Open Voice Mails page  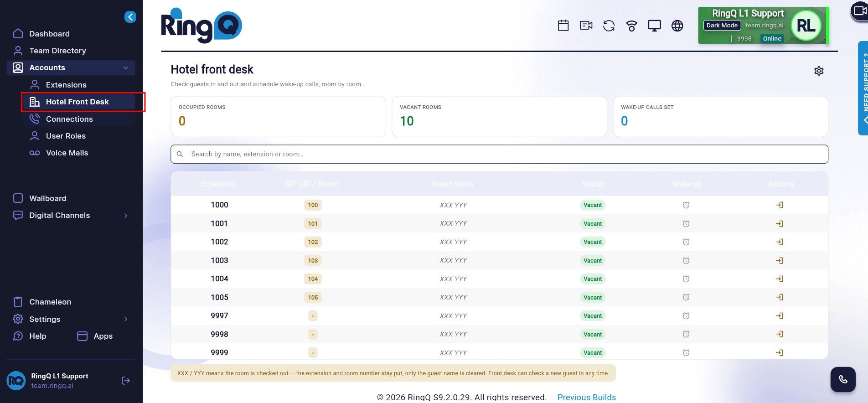[x=67, y=153]
